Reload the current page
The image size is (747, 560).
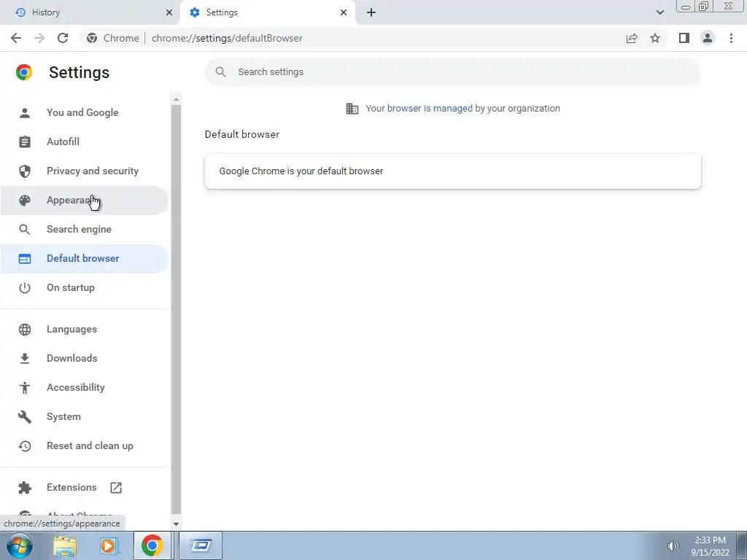click(x=63, y=38)
